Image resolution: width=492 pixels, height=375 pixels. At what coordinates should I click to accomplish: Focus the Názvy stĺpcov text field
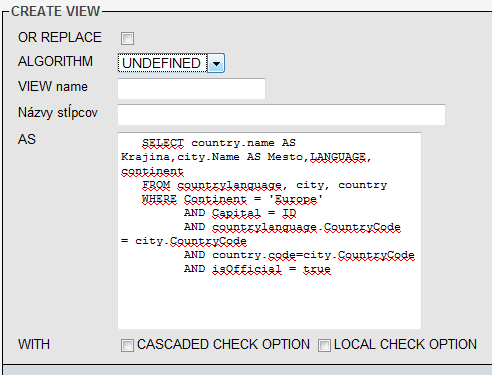coord(281,115)
